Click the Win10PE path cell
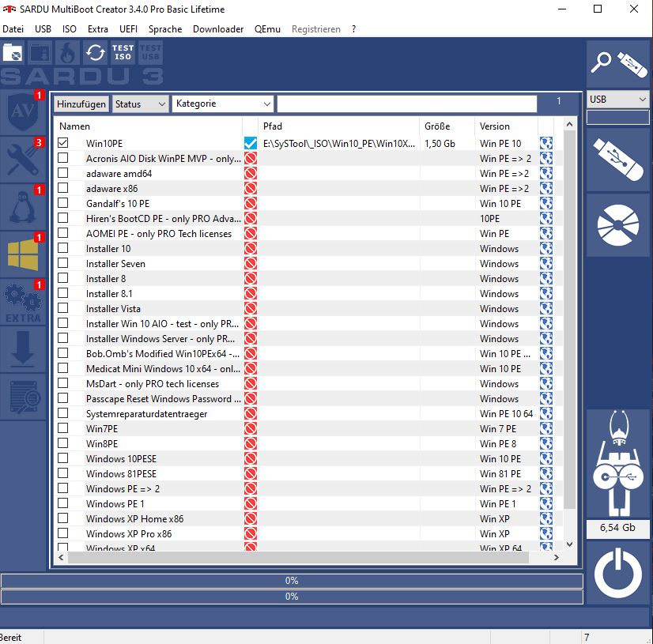 click(339, 144)
